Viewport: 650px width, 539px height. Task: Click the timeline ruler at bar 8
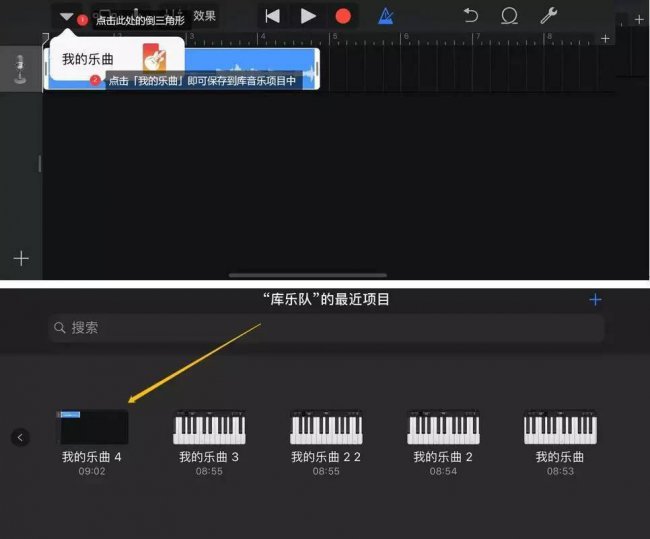(x=549, y=38)
